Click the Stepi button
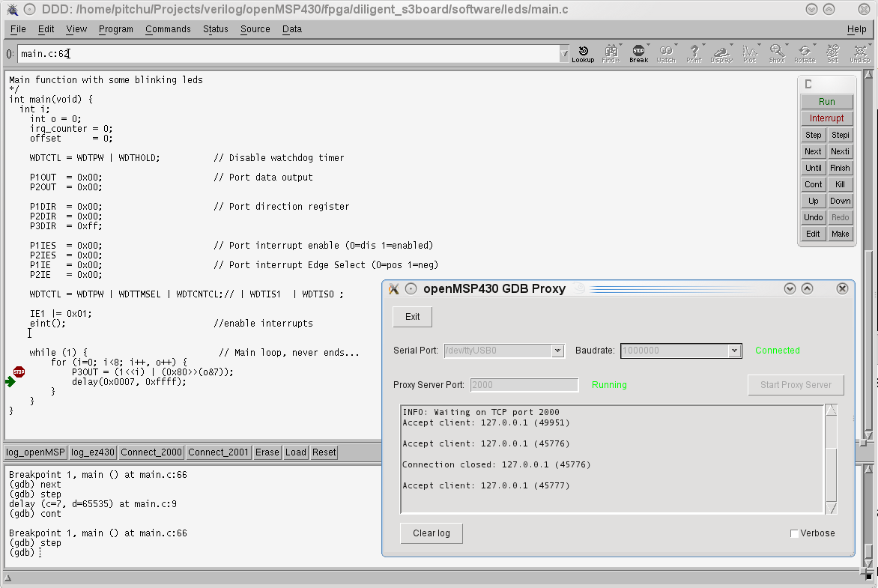 coord(840,135)
